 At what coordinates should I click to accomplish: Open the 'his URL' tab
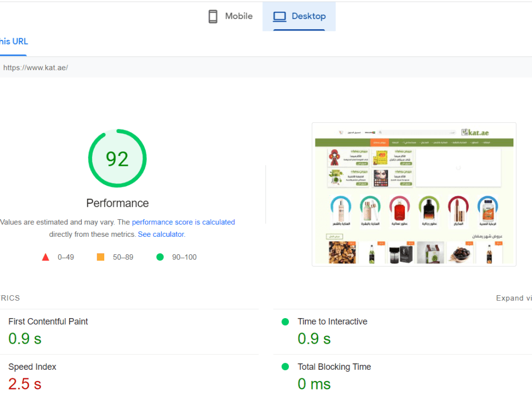coord(14,41)
